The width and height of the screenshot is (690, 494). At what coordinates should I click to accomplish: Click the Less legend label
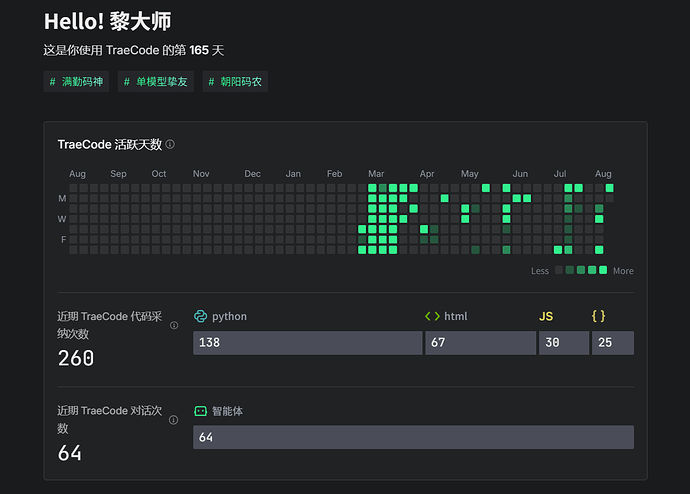click(540, 271)
